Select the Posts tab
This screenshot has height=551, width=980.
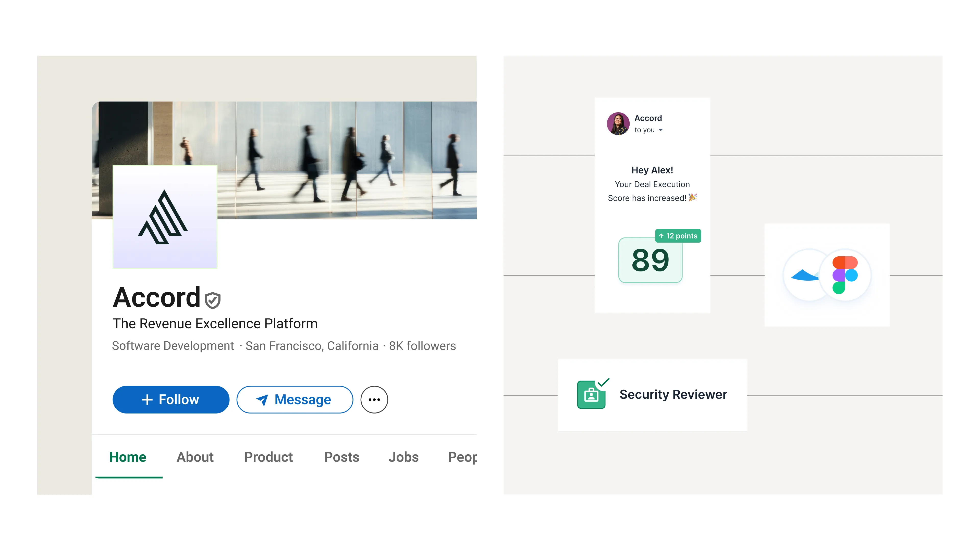341,457
